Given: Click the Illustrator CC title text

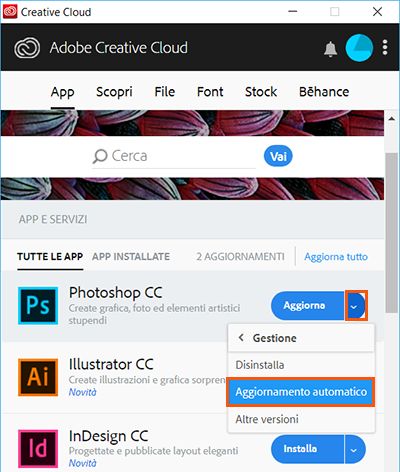Looking at the screenshot, I should (111, 364).
